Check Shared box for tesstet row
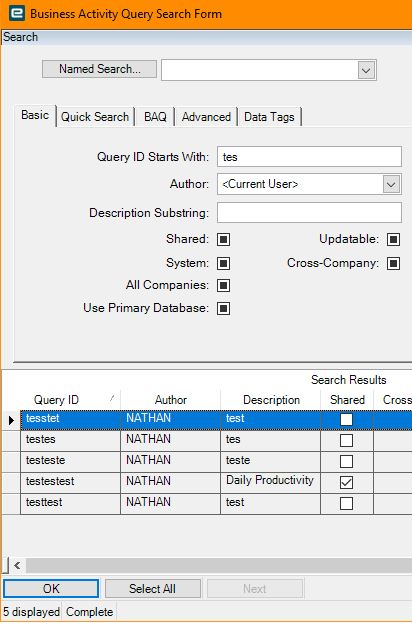The height and width of the screenshot is (626, 412). click(346, 419)
